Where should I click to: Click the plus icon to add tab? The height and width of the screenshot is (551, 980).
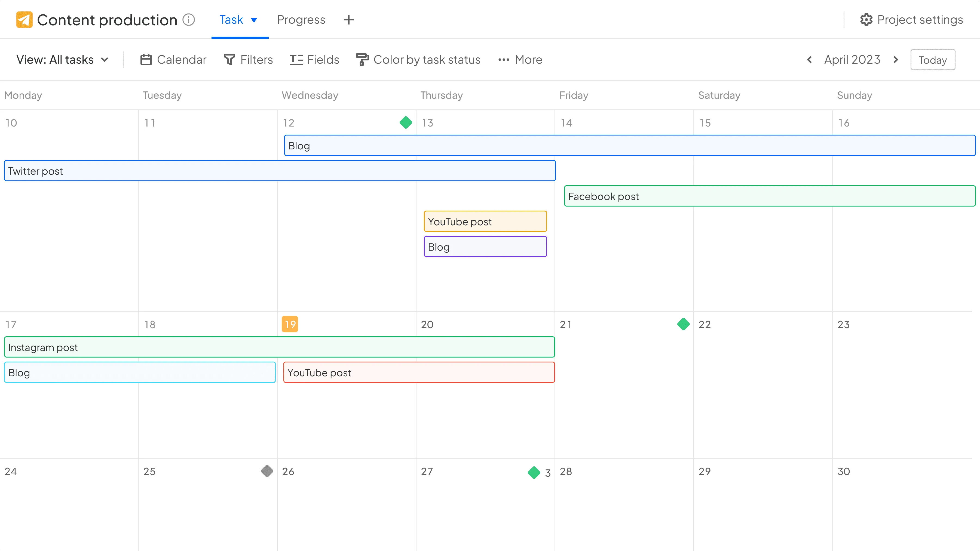pos(348,20)
